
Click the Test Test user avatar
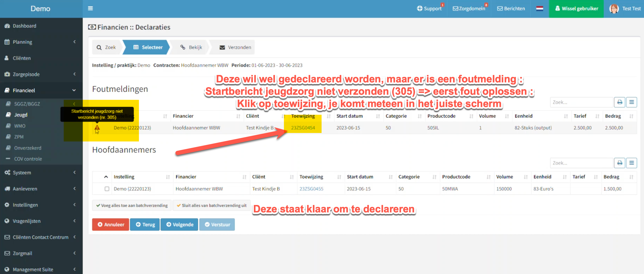point(614,9)
